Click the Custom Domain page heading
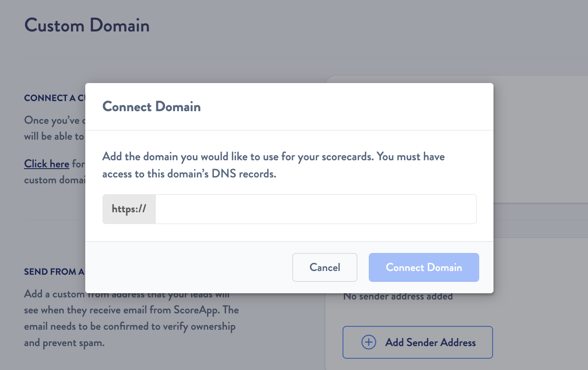 click(87, 25)
